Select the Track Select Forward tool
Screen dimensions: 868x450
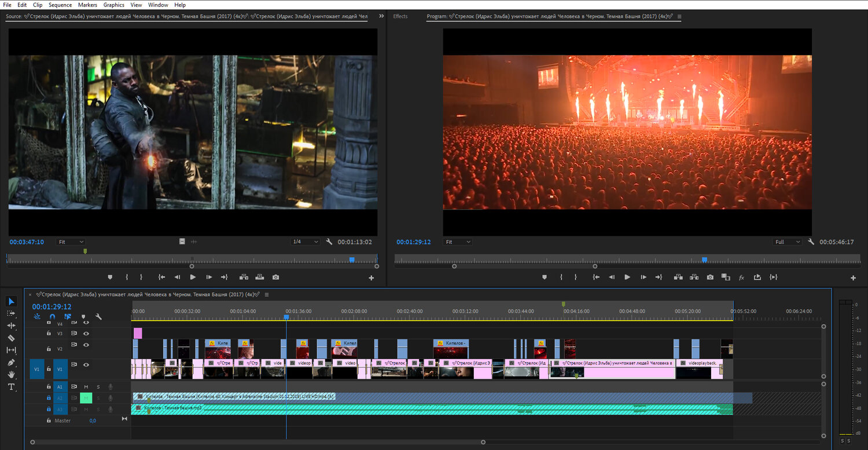pyautogui.click(x=11, y=313)
